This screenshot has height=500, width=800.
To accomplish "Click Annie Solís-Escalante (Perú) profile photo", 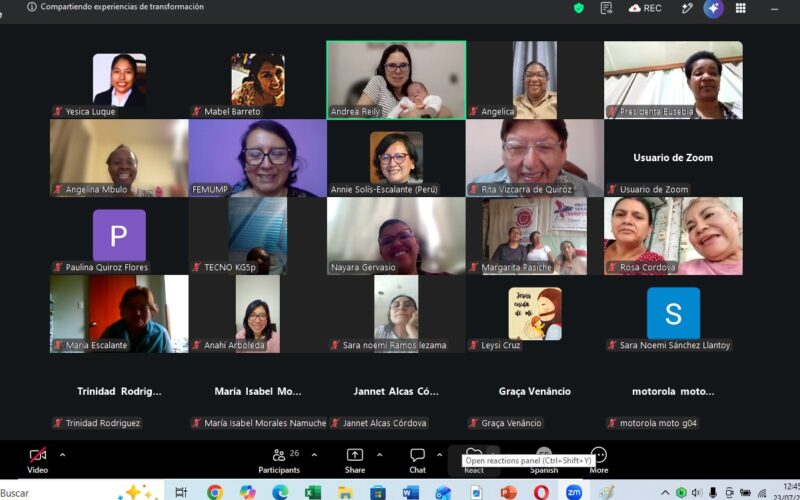I will tap(396, 158).
